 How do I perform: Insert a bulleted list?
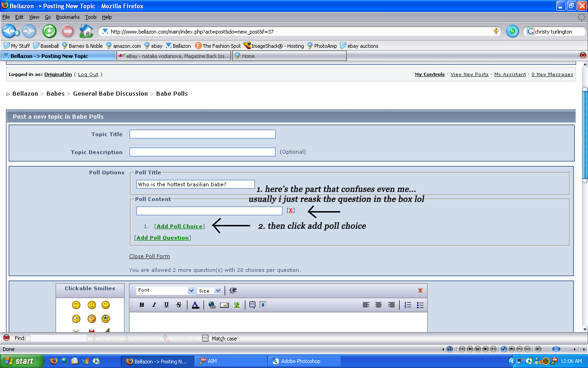[x=420, y=305]
